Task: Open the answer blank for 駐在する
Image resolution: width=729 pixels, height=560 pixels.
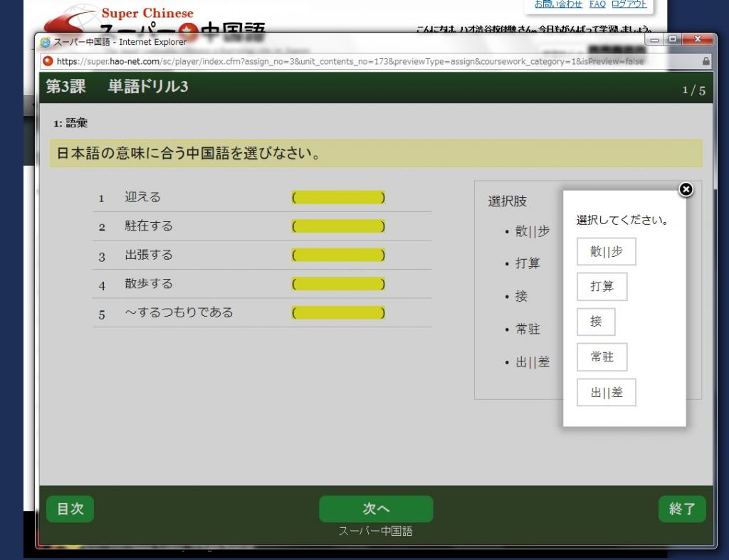Action: pyautogui.click(x=338, y=226)
